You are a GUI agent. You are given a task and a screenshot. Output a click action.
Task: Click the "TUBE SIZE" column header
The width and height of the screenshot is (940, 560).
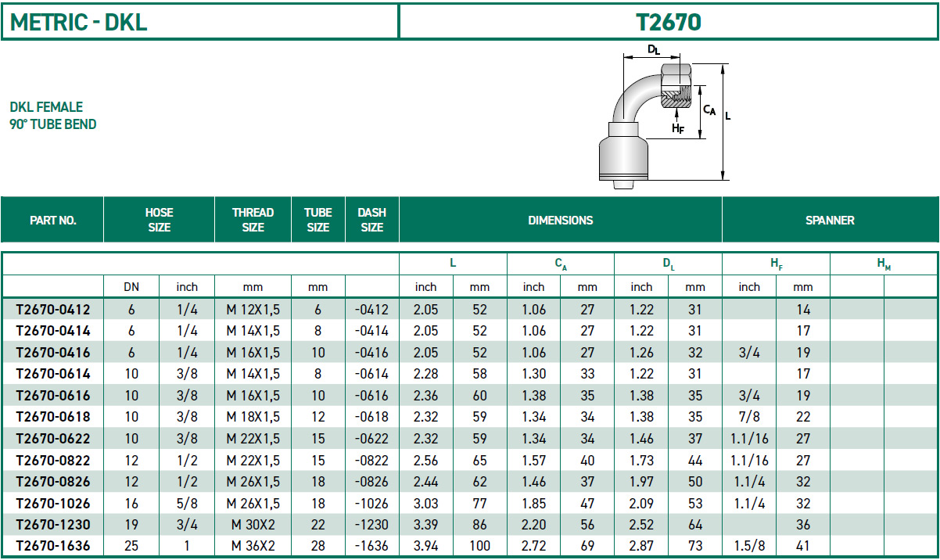tap(318, 221)
